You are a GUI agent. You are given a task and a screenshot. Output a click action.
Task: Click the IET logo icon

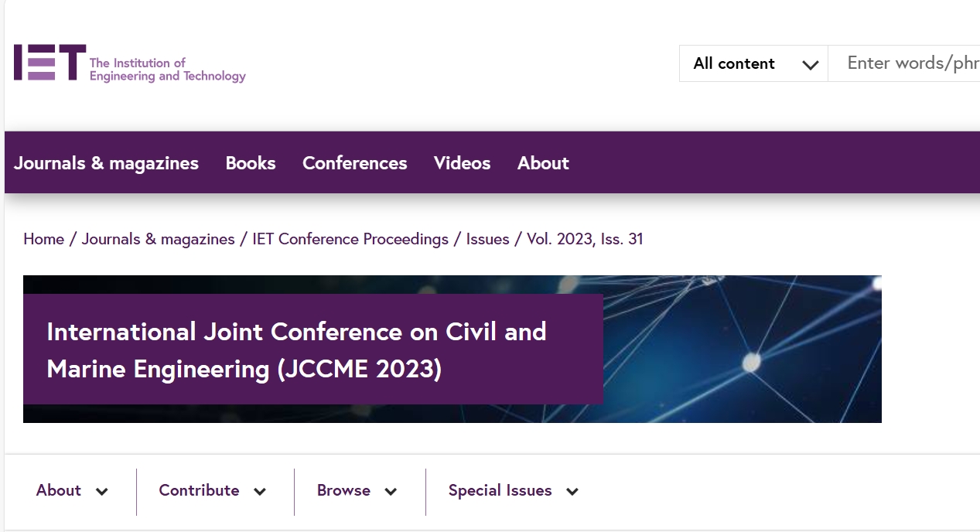pos(50,63)
